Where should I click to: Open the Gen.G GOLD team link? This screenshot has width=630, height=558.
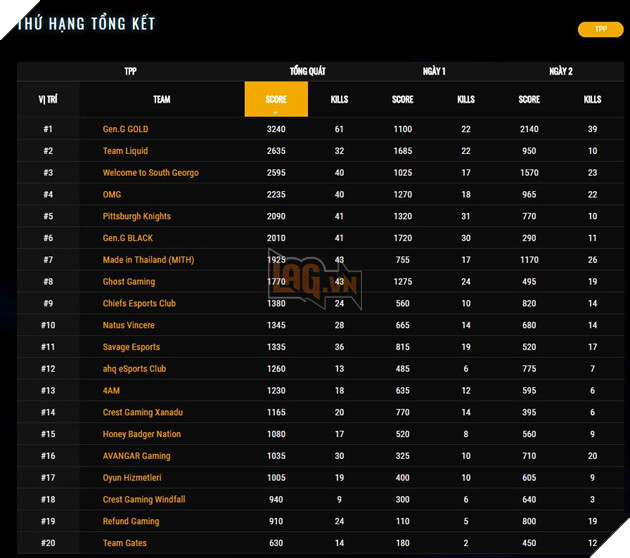pyautogui.click(x=125, y=129)
